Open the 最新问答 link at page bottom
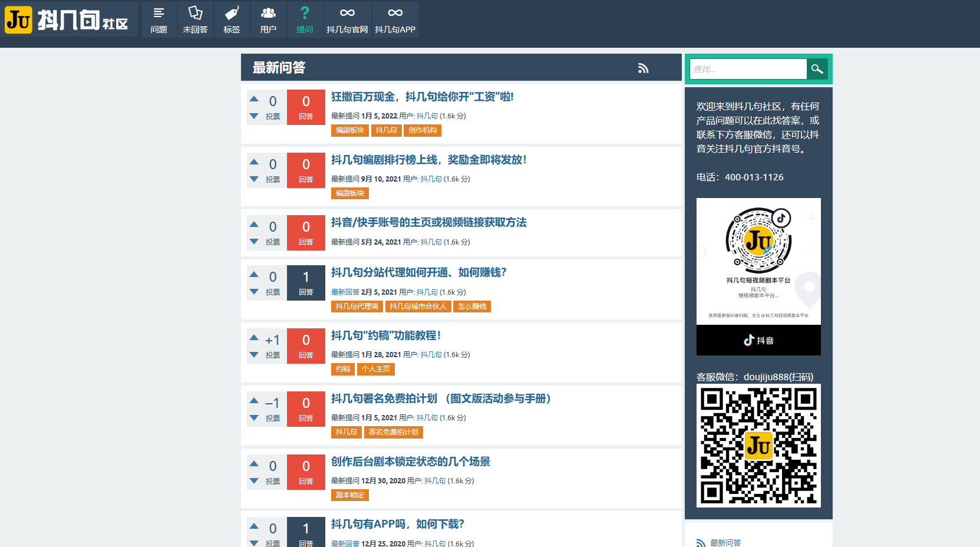Image resolution: width=980 pixels, height=547 pixels. pyautogui.click(x=725, y=542)
